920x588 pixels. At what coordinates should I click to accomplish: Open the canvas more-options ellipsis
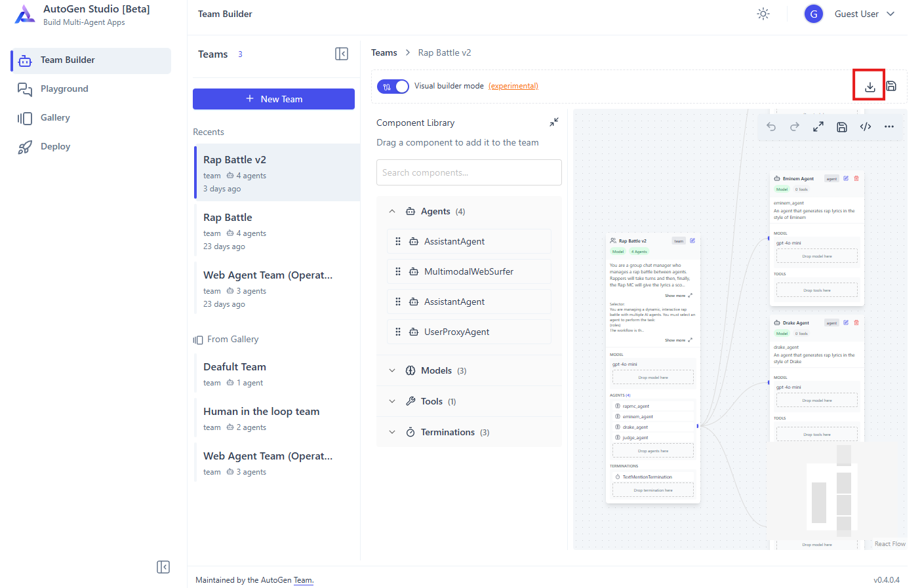pyautogui.click(x=889, y=127)
